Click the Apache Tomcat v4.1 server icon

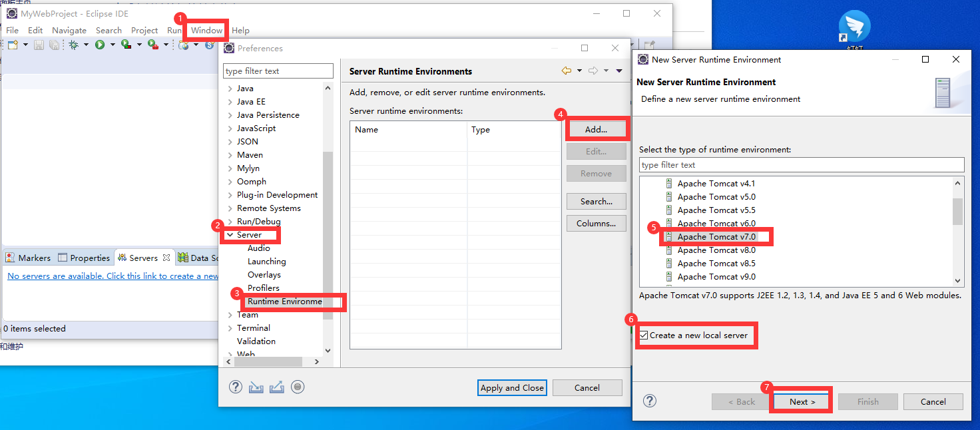669,184
